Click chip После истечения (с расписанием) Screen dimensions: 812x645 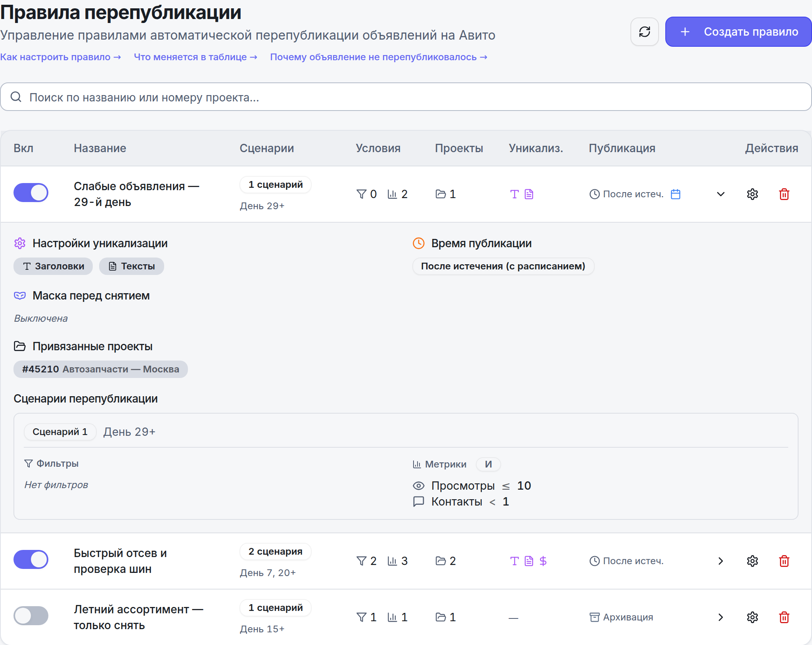503,266
